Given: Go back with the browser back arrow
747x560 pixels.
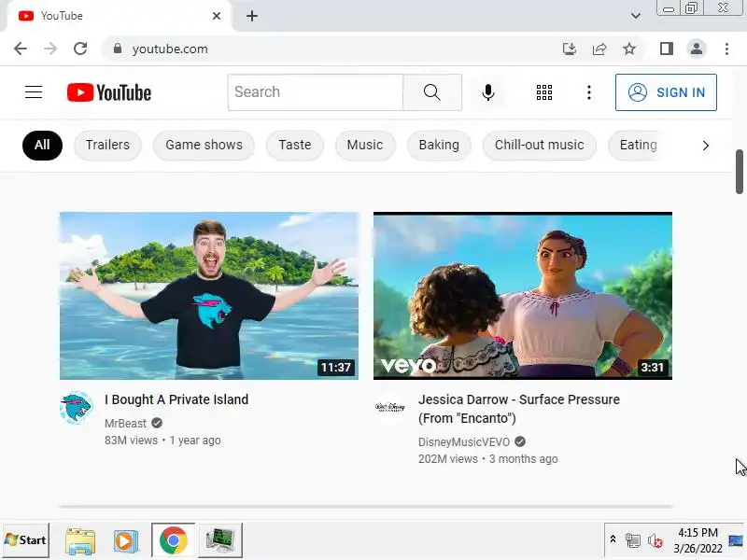Looking at the screenshot, I should tap(21, 49).
